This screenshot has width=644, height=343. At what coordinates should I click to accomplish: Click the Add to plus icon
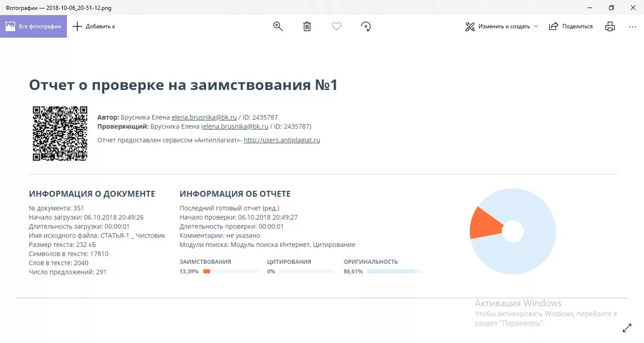click(x=77, y=26)
